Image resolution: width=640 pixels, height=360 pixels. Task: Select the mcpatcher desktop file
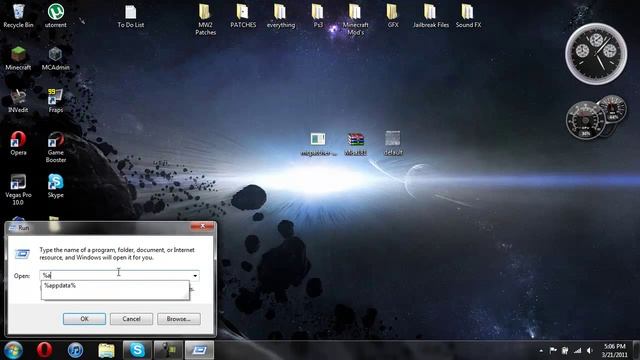[318, 144]
